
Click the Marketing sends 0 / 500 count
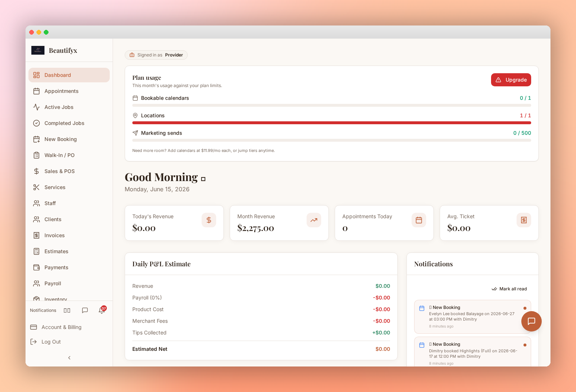point(522,133)
